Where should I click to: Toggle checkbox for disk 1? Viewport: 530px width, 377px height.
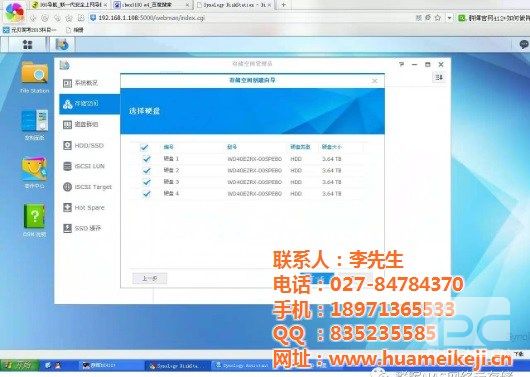pyautogui.click(x=146, y=159)
